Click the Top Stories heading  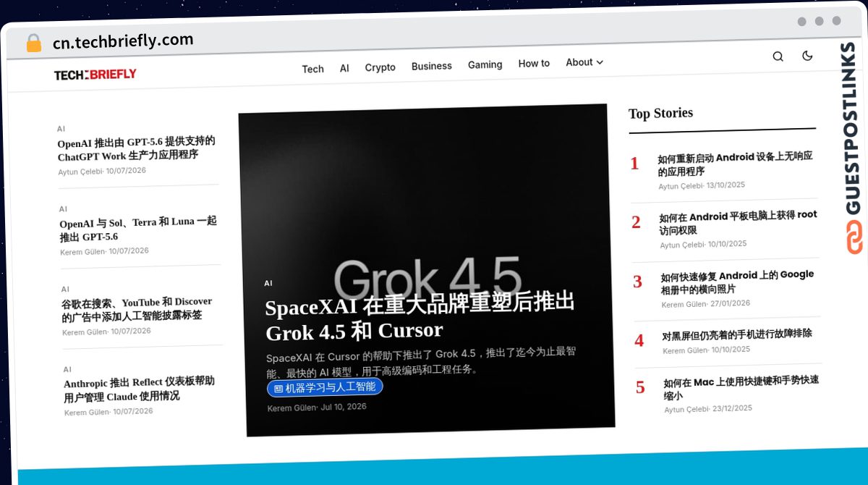tap(660, 113)
